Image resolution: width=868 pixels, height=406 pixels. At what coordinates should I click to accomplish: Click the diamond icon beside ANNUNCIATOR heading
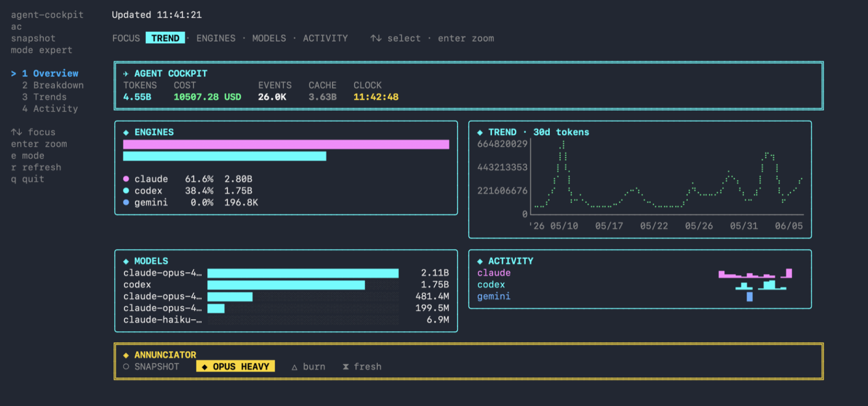[126, 355]
